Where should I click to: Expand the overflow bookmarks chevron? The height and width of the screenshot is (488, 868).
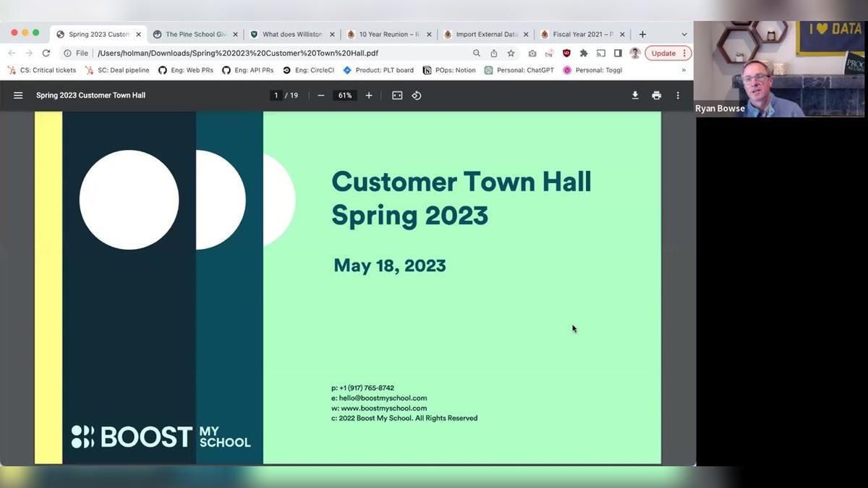(x=683, y=70)
